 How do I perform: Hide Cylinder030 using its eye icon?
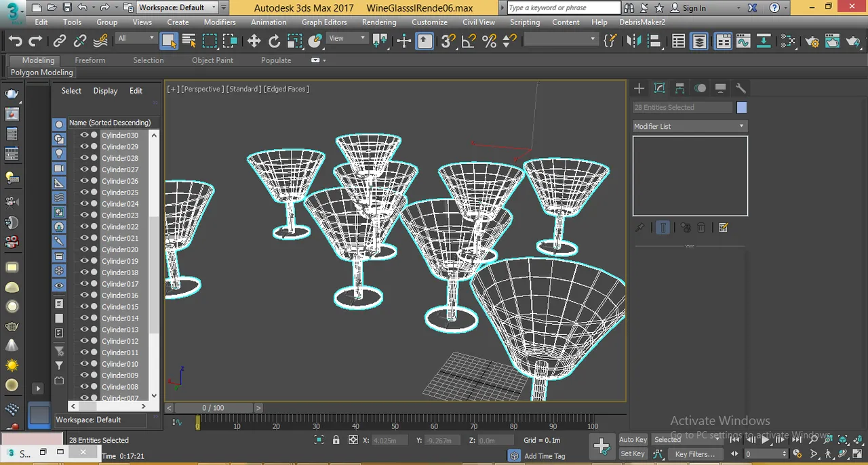84,135
